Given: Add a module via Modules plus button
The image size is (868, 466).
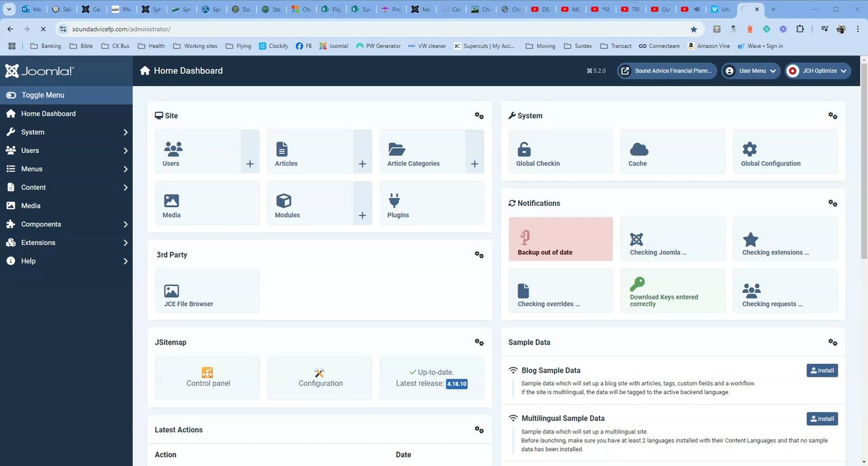Looking at the screenshot, I should tap(363, 203).
